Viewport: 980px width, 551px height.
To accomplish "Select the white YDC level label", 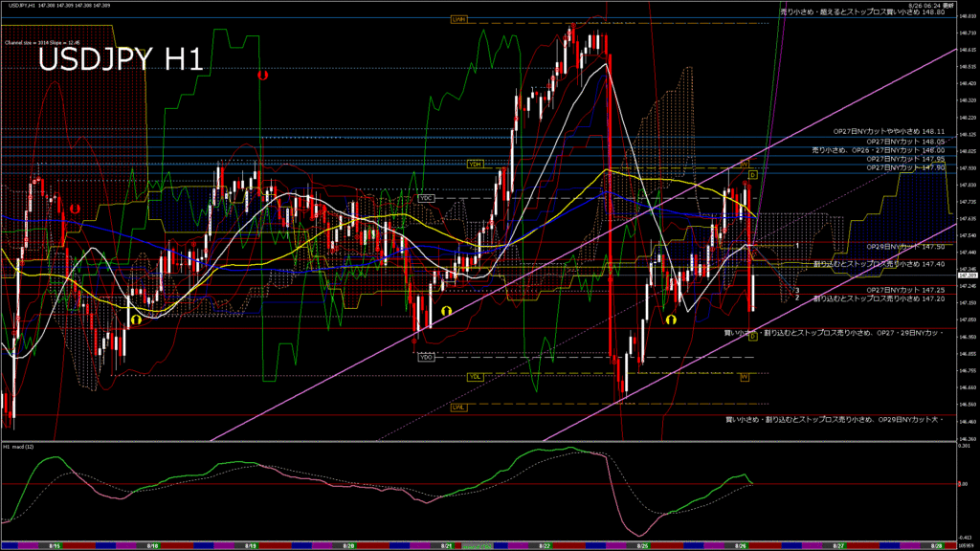I will point(426,198).
